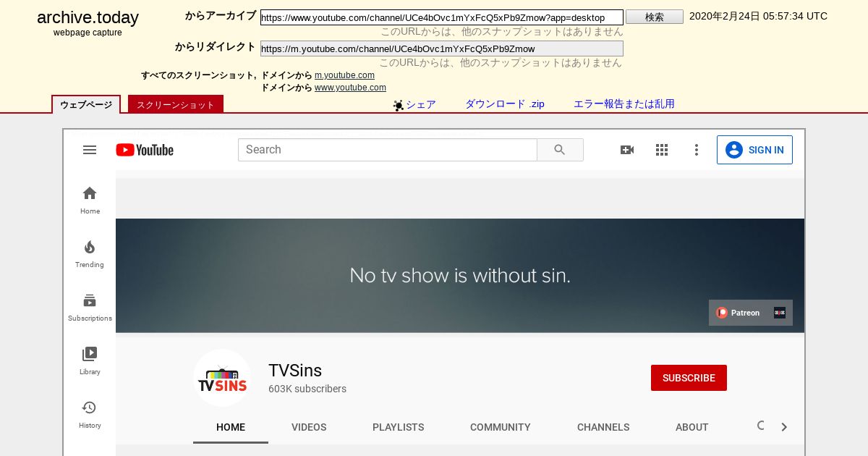This screenshot has height=456, width=868.
Task: Click the redirect URL input field
Action: pyautogui.click(x=441, y=48)
